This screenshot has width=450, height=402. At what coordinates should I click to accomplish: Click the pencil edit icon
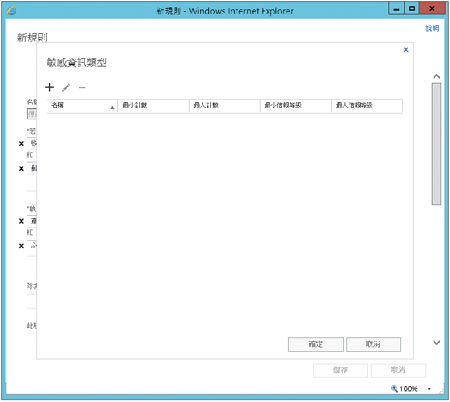(x=66, y=88)
